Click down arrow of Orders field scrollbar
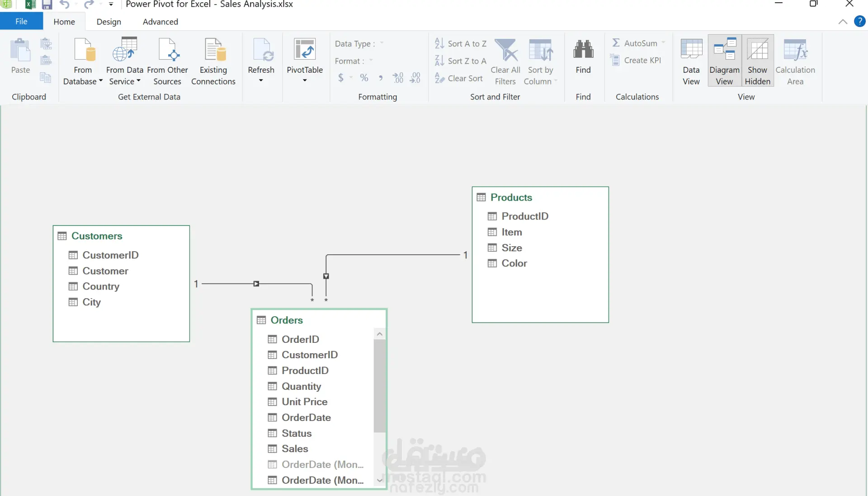Screen dimensions: 868x496 pos(380,480)
